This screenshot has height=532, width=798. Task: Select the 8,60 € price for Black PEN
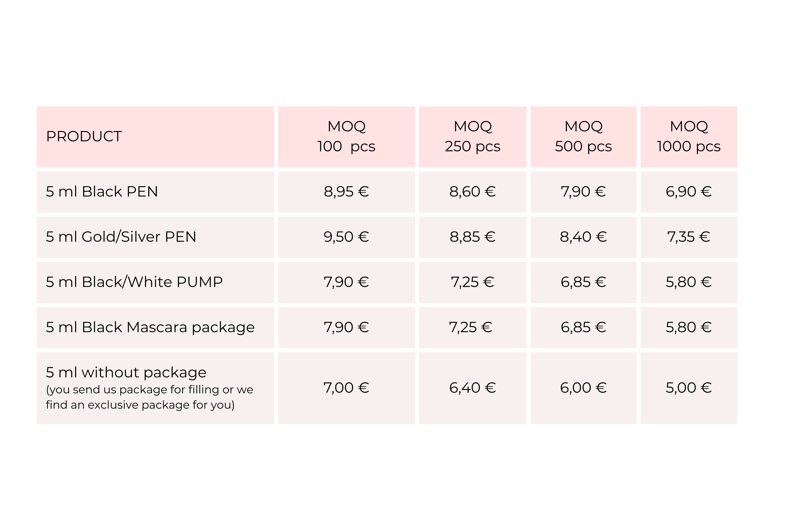click(472, 192)
